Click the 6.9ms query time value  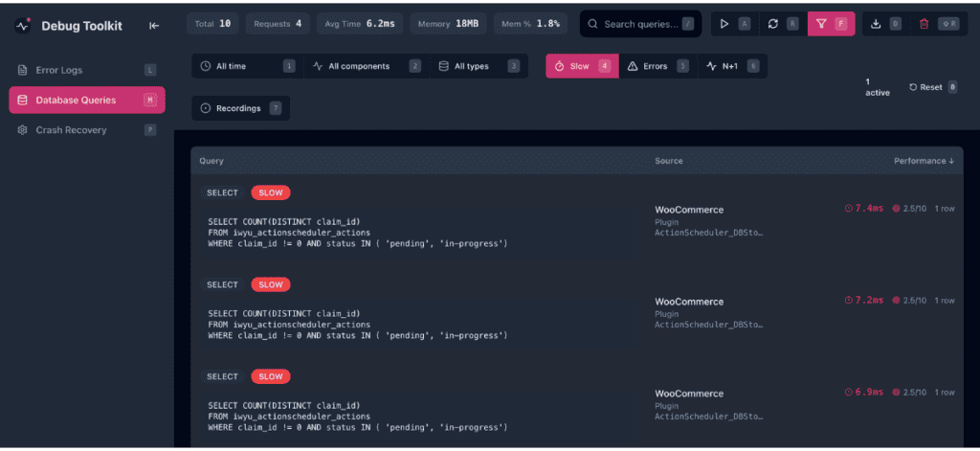tap(869, 393)
